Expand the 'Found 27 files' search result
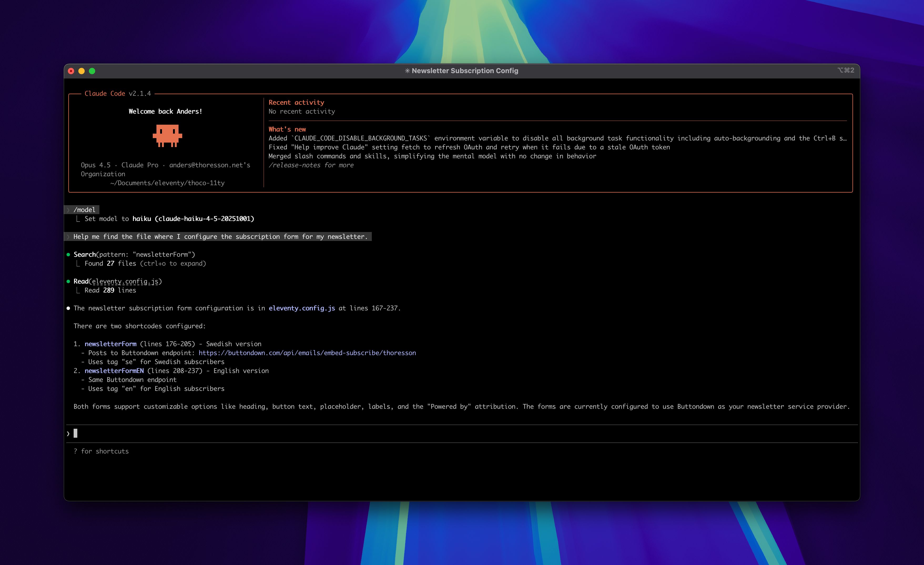The image size is (924, 565). point(145,264)
